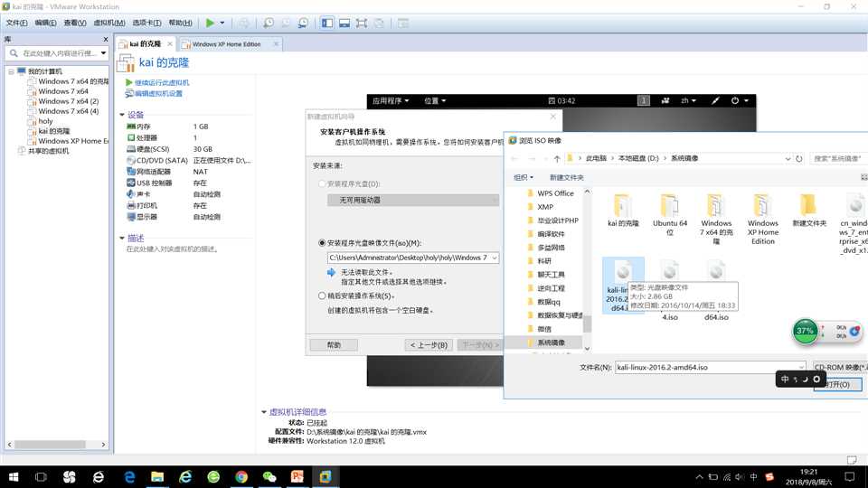Collapse the 我的计算机 tree node

pos(11,72)
